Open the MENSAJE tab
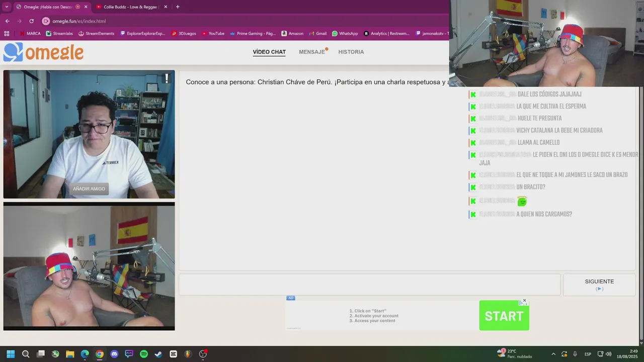The width and height of the screenshot is (644, 362). pyautogui.click(x=312, y=52)
